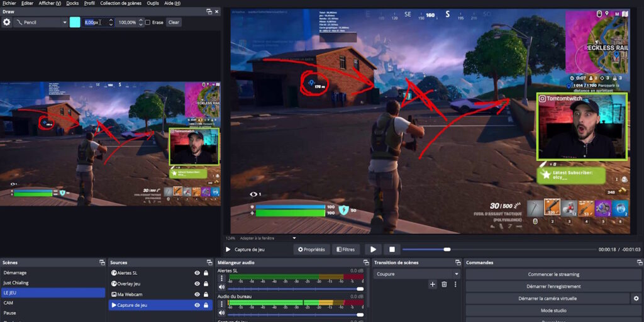Open the transition properties three-dot menu
Screen dimensions: 644x322
(x=455, y=284)
